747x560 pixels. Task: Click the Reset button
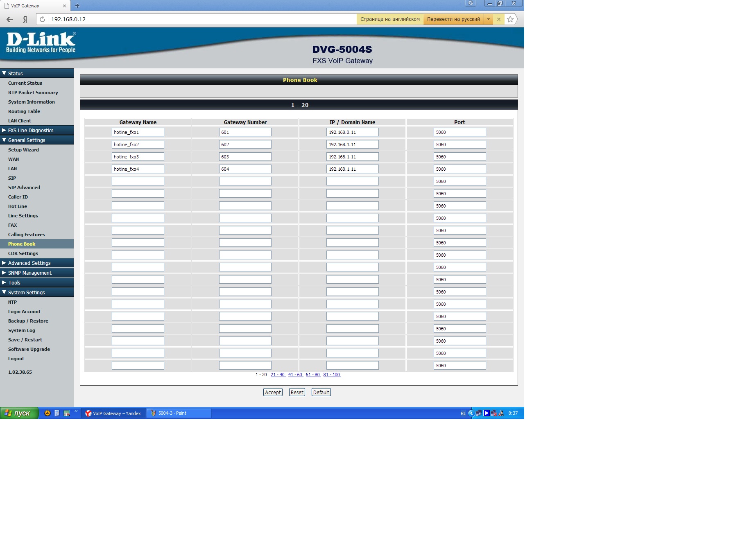click(297, 392)
